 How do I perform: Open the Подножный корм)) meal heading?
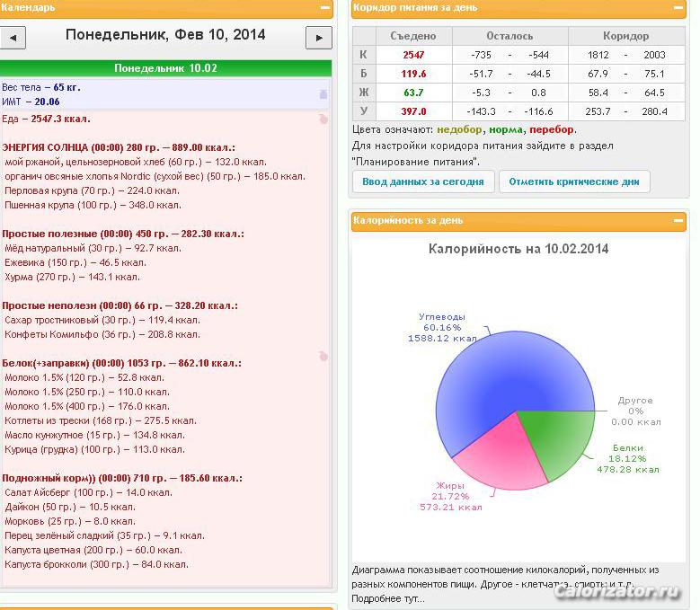(122, 478)
